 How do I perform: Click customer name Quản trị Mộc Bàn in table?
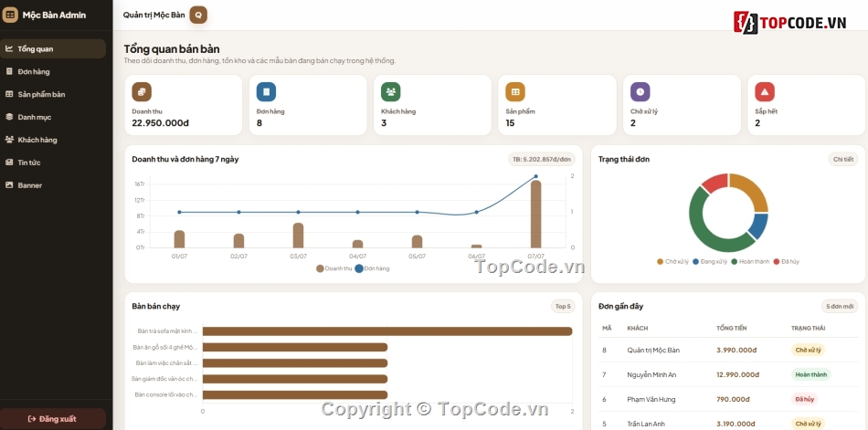click(653, 351)
